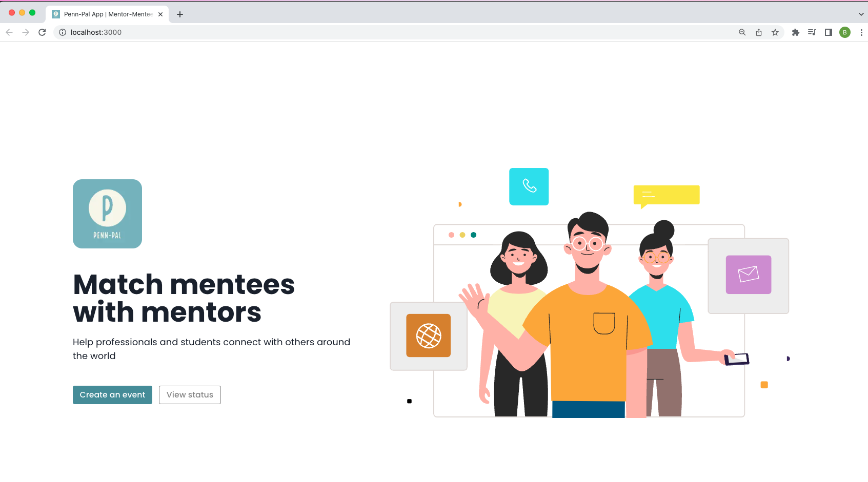Screen dimensions: 868x482
Task: Select the Penn-Pal App browser tab
Action: [107, 14]
